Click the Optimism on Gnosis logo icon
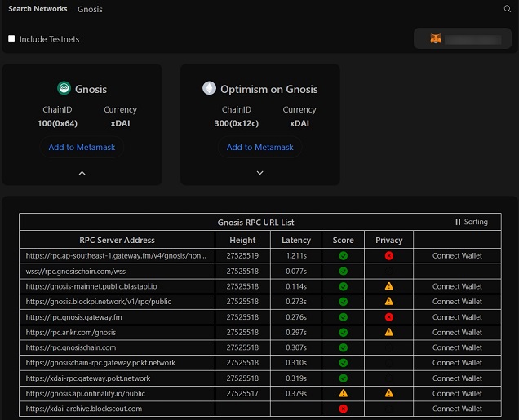Screen dimensions: 519x420 (x=210, y=89)
